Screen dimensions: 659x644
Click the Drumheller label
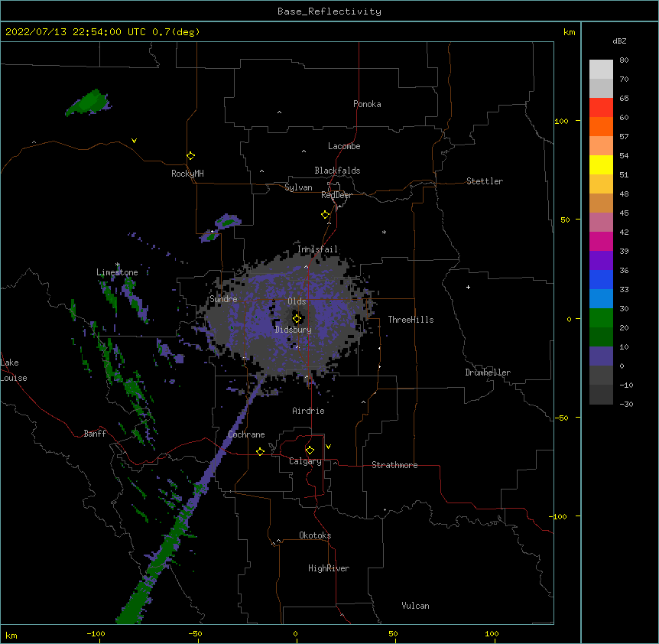pyautogui.click(x=488, y=372)
